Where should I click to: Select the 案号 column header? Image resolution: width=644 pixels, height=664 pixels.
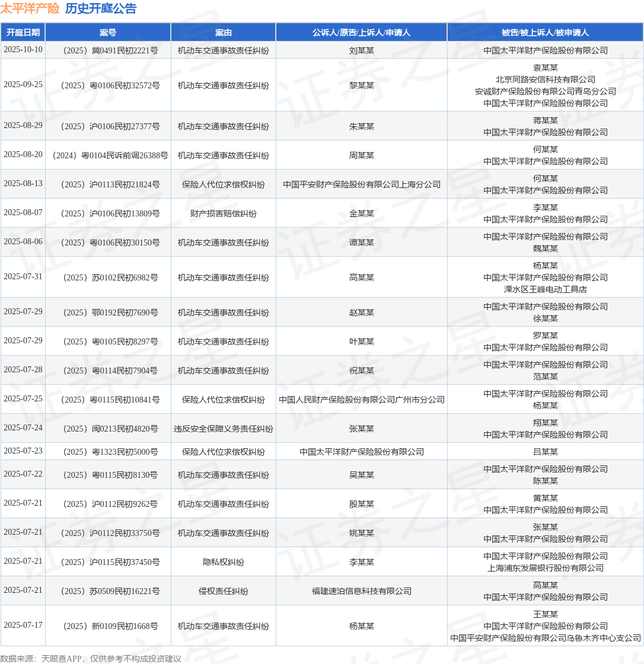[x=108, y=33]
